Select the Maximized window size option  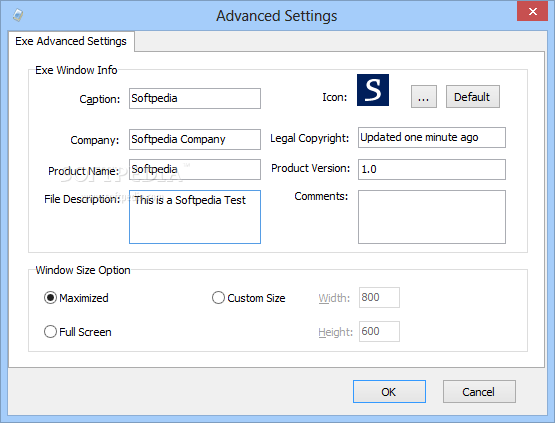[76, 298]
